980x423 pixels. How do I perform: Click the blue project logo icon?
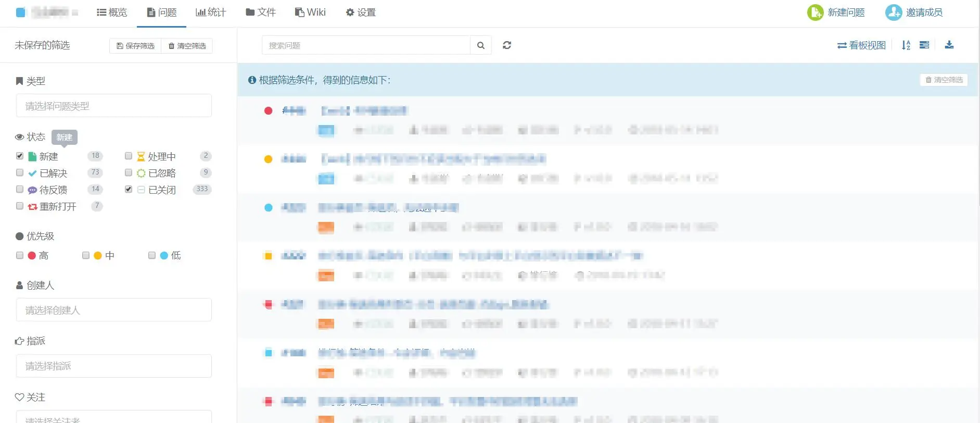[x=20, y=13]
